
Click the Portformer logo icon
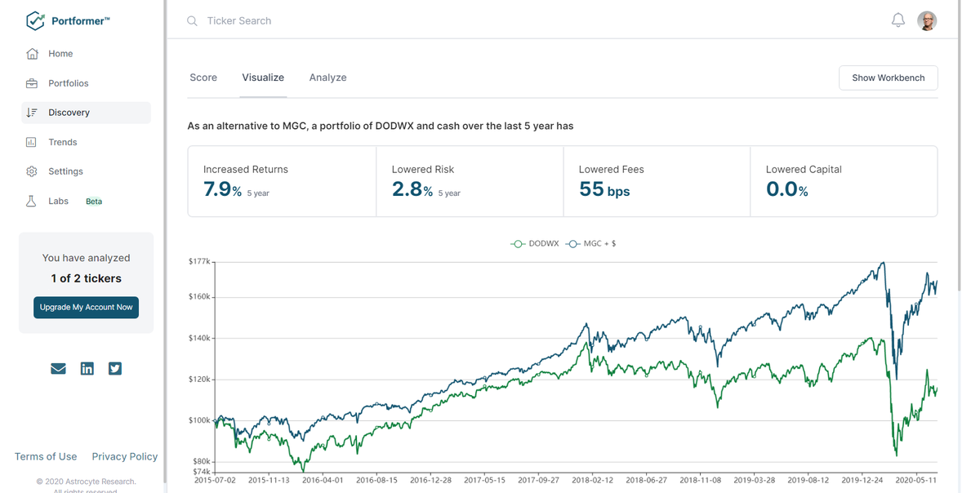click(x=35, y=20)
